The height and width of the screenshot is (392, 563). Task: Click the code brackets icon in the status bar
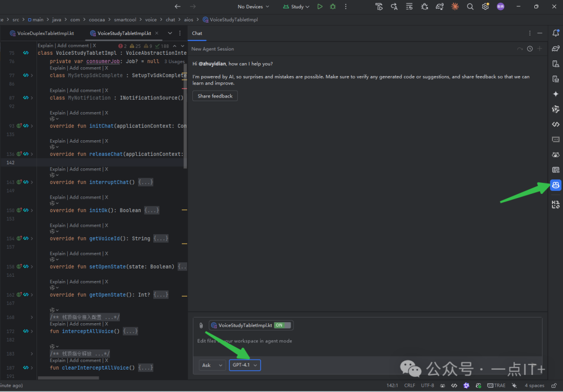pyautogui.click(x=454, y=386)
